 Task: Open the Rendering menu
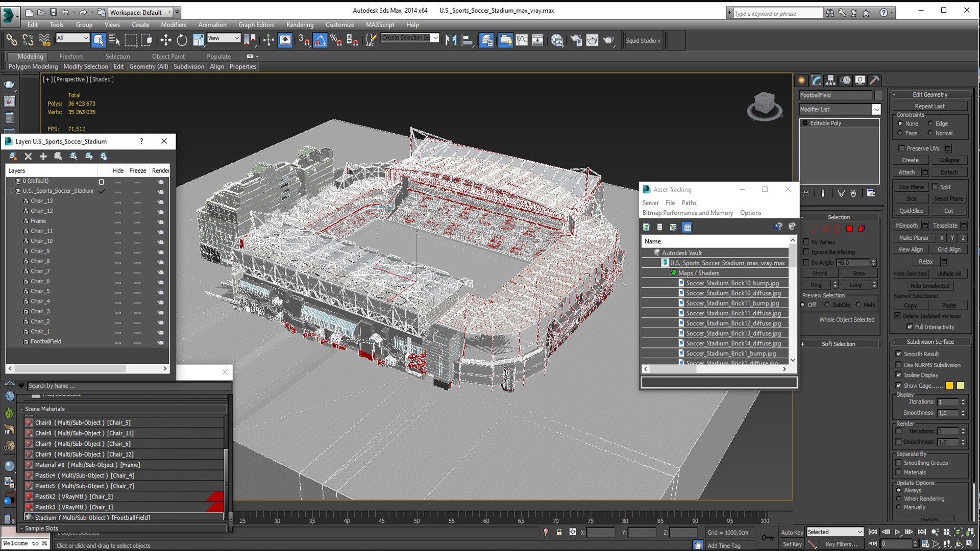coord(300,24)
